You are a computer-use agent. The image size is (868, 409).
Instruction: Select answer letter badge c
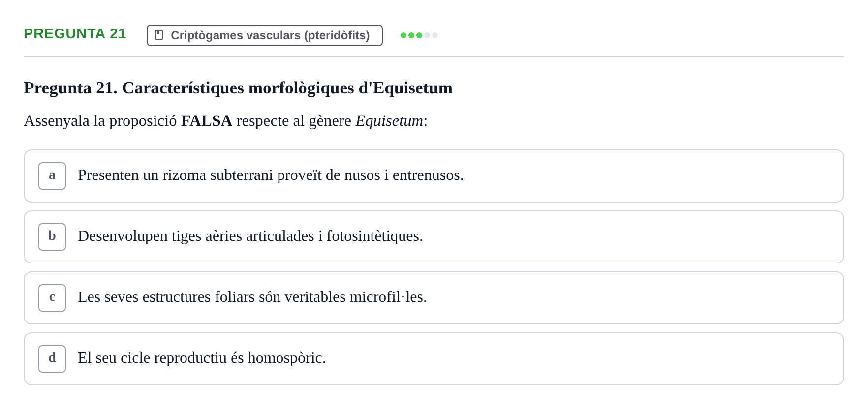(x=52, y=298)
